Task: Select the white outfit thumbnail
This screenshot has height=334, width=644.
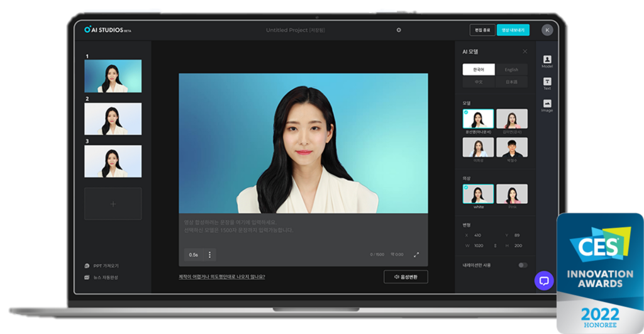Action: [x=478, y=194]
